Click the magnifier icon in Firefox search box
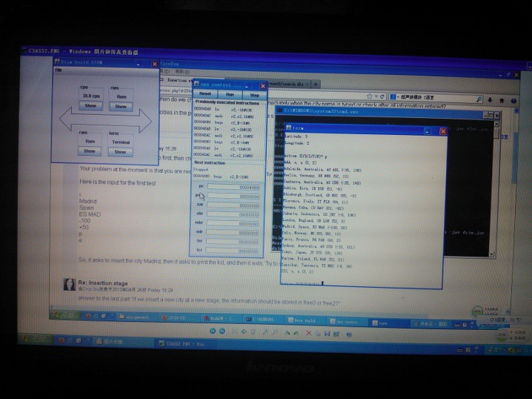This screenshot has width=532, height=399. point(479,99)
